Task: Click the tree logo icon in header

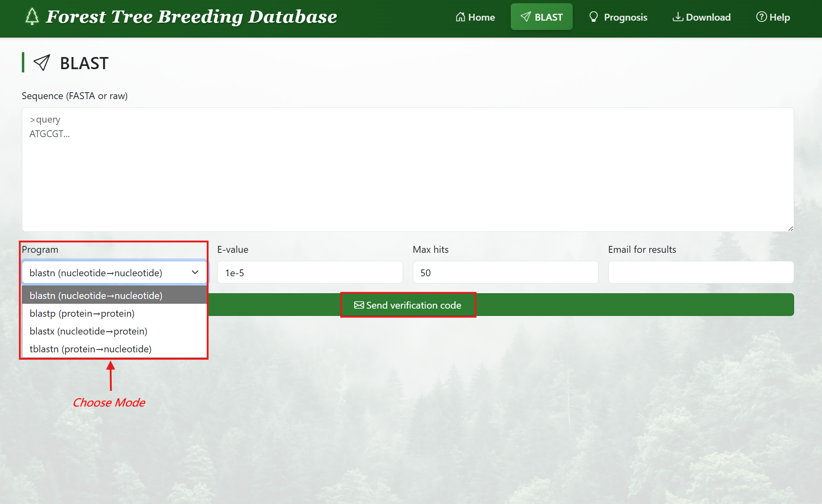Action: click(x=32, y=17)
